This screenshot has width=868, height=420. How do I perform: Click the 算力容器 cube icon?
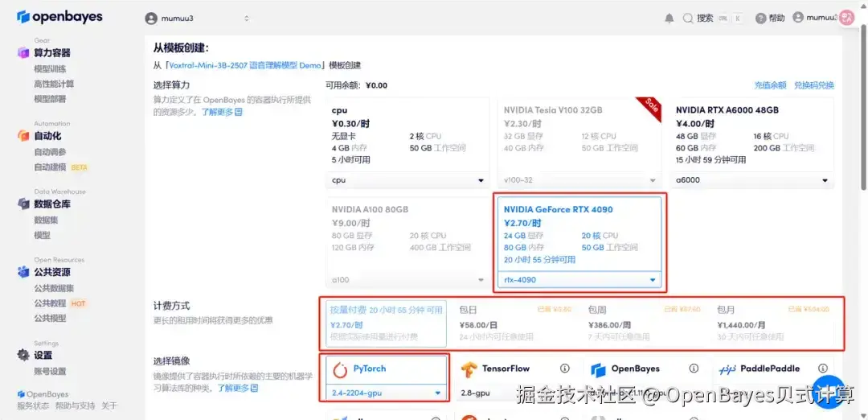(x=23, y=53)
